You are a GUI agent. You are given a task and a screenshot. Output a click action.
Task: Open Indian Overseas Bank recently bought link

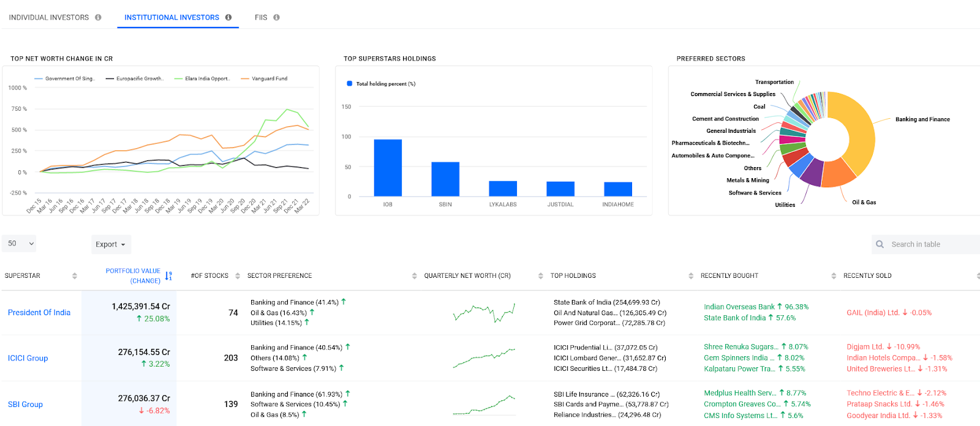pyautogui.click(x=739, y=307)
